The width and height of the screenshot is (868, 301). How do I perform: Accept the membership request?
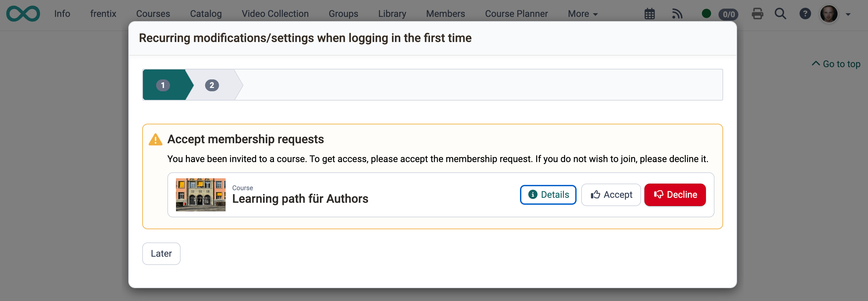pos(611,195)
